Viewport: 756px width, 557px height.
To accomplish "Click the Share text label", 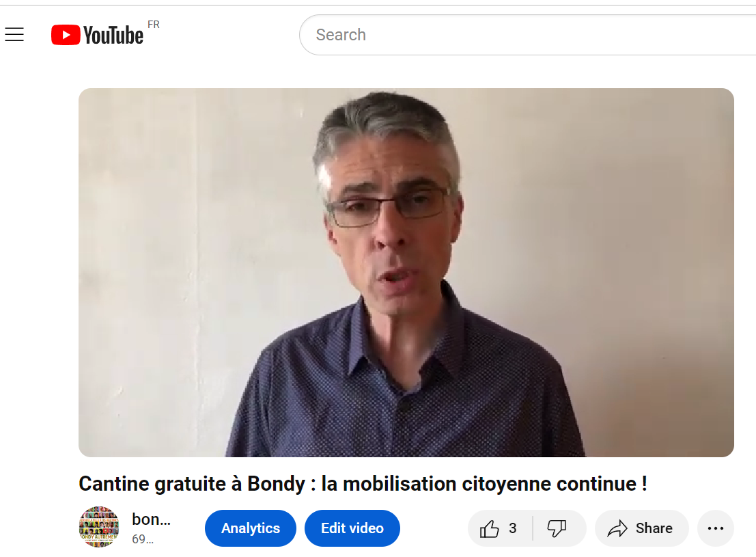I will [654, 528].
